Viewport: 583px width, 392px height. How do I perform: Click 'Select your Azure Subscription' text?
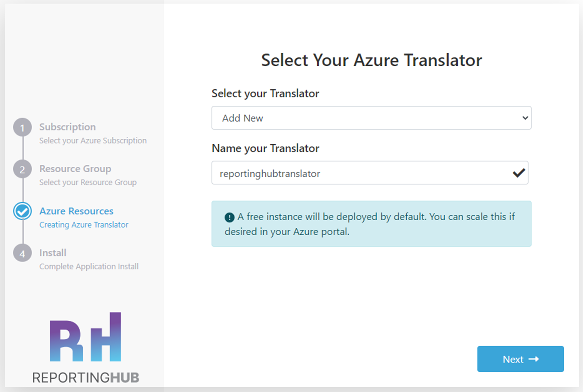tap(93, 141)
